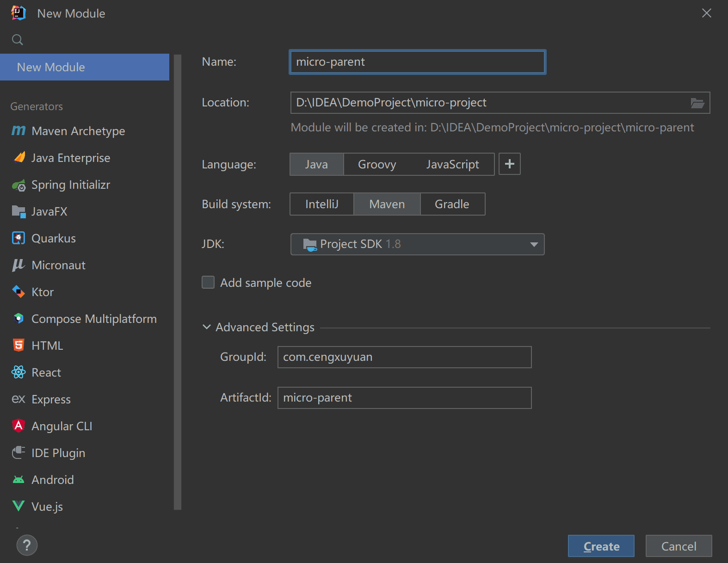Viewport: 728px width, 563px height.
Task: Click the HTML5 generator icon
Action: click(19, 345)
